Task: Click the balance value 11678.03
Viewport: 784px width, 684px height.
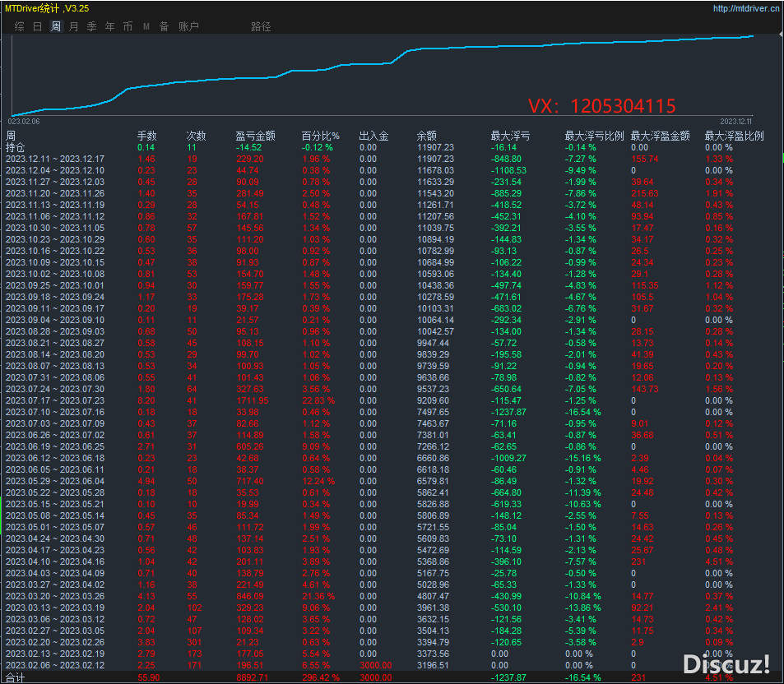Action: [435, 170]
